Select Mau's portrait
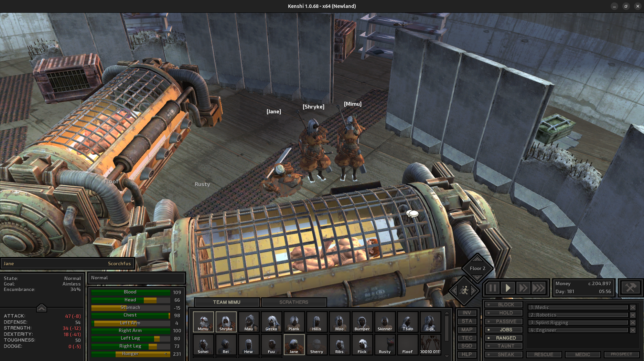Viewport: 644px width, 361px height. pos(248,322)
